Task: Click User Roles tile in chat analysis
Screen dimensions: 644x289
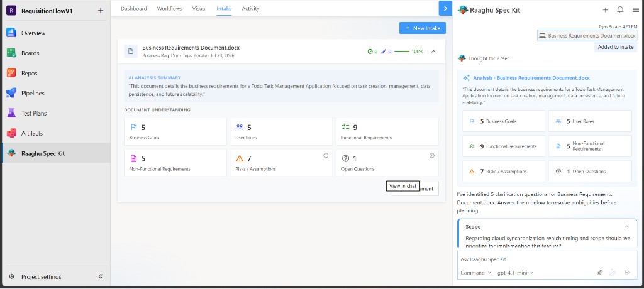Action: coord(590,121)
